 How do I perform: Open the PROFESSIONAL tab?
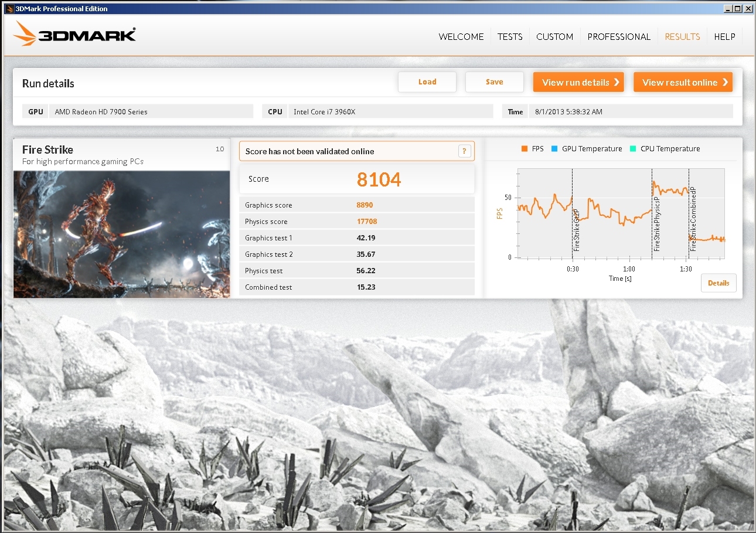click(x=619, y=36)
